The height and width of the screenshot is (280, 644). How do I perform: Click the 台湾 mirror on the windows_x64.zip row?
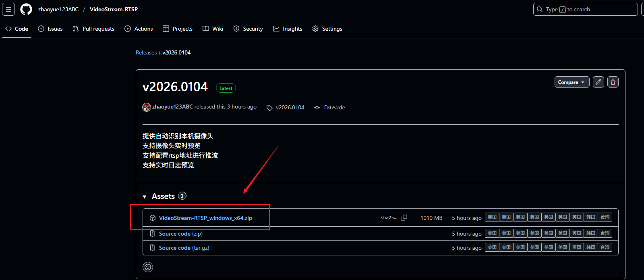[x=605, y=217]
